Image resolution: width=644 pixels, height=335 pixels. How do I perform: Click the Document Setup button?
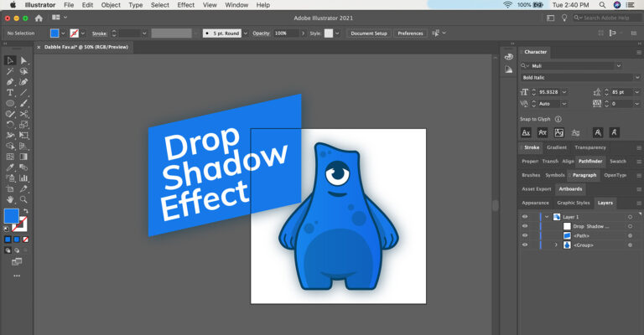369,33
